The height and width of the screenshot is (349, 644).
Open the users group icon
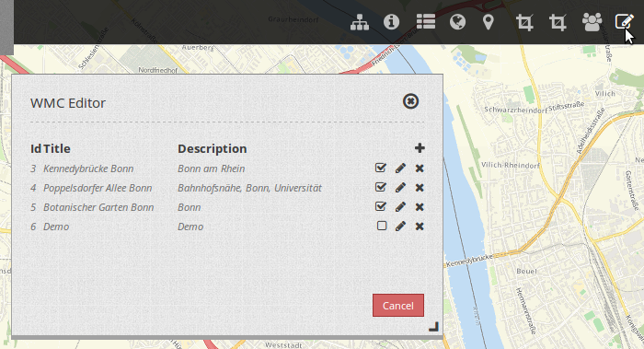coord(592,22)
